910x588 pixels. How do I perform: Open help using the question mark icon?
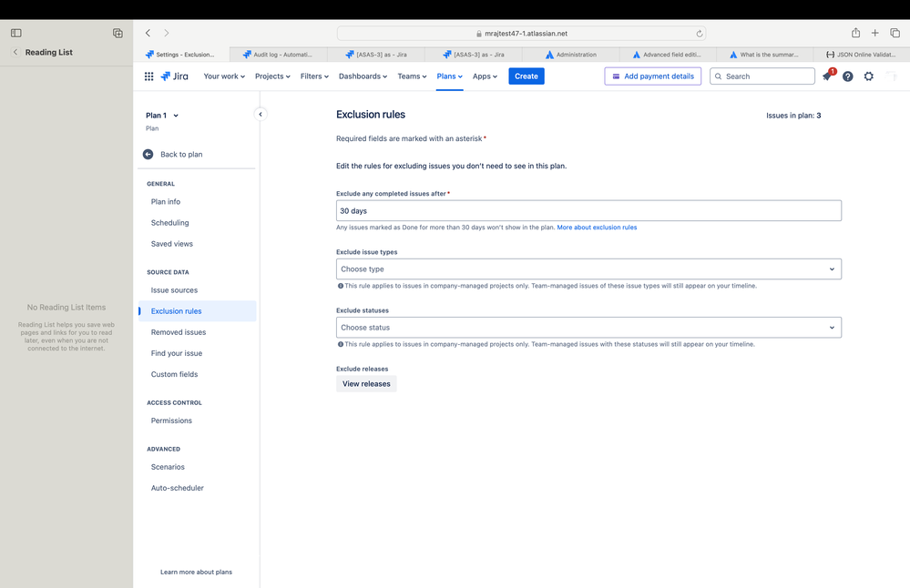pyautogui.click(x=847, y=76)
